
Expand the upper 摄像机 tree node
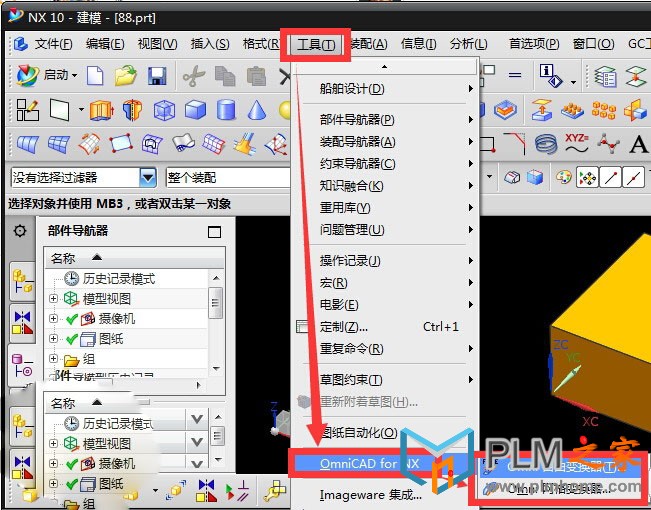53,319
